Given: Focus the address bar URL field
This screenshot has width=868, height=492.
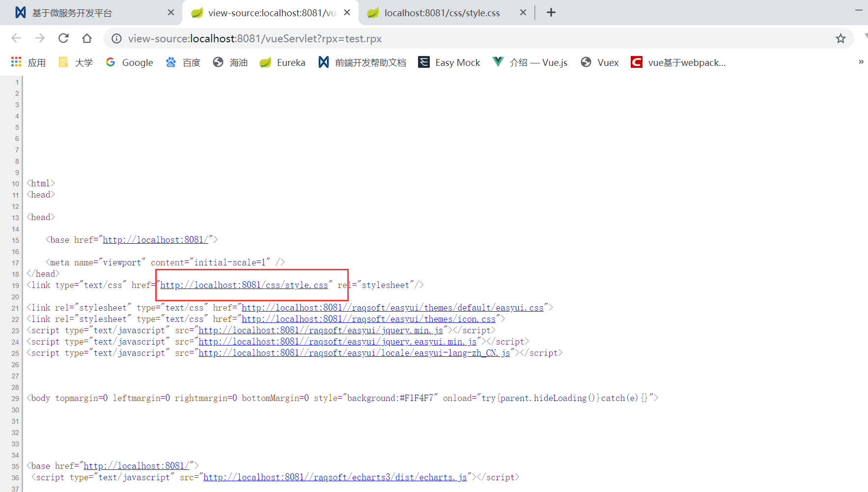Looking at the screenshot, I should 442,38.
